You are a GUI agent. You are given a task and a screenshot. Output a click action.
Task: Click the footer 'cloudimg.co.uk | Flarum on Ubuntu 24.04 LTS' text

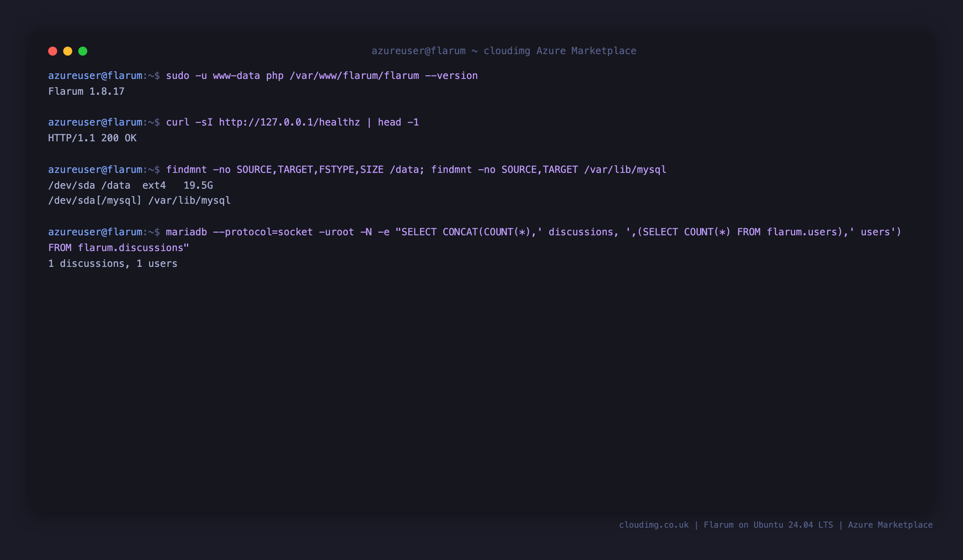pyautogui.click(x=726, y=525)
